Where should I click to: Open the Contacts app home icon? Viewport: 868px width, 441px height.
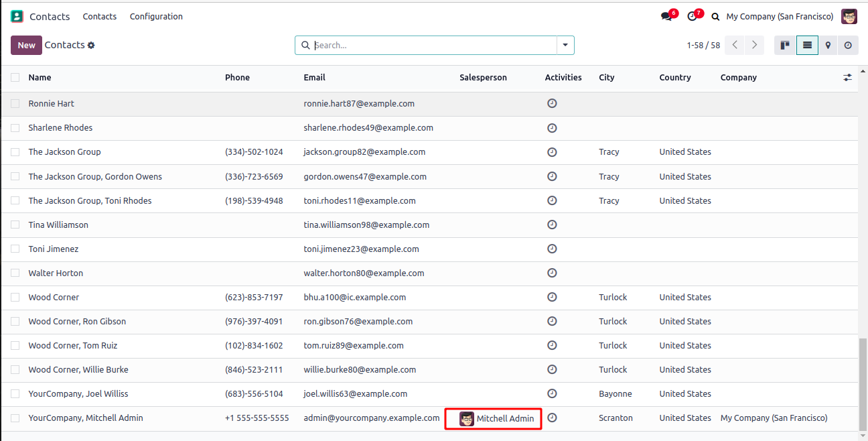tap(17, 16)
